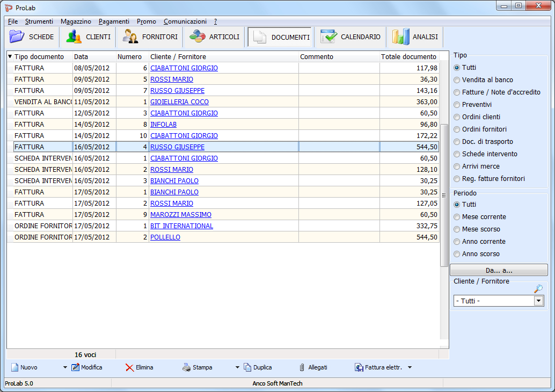Open the BIT INTERNATIONAL supplier link
Screen dimensions: 555x392
tap(181, 226)
